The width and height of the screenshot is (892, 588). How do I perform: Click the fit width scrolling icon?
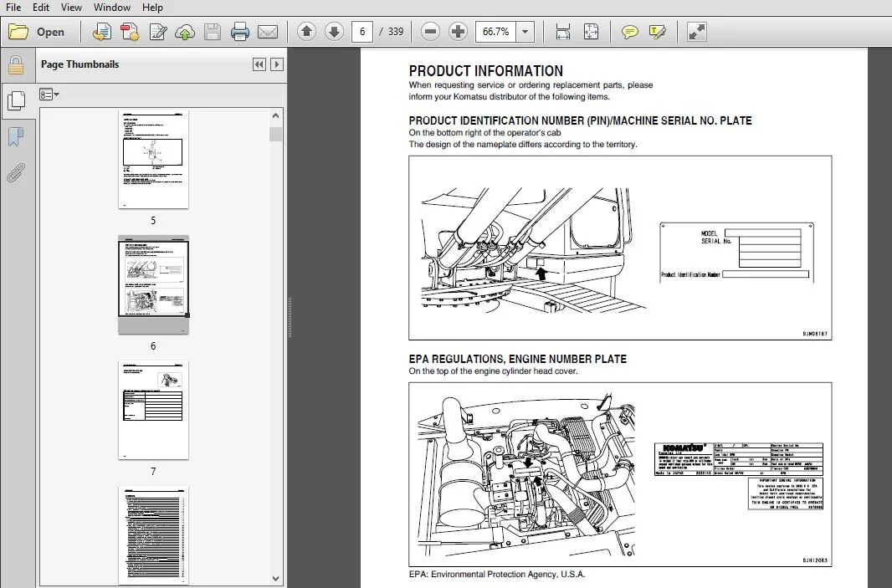pos(562,32)
